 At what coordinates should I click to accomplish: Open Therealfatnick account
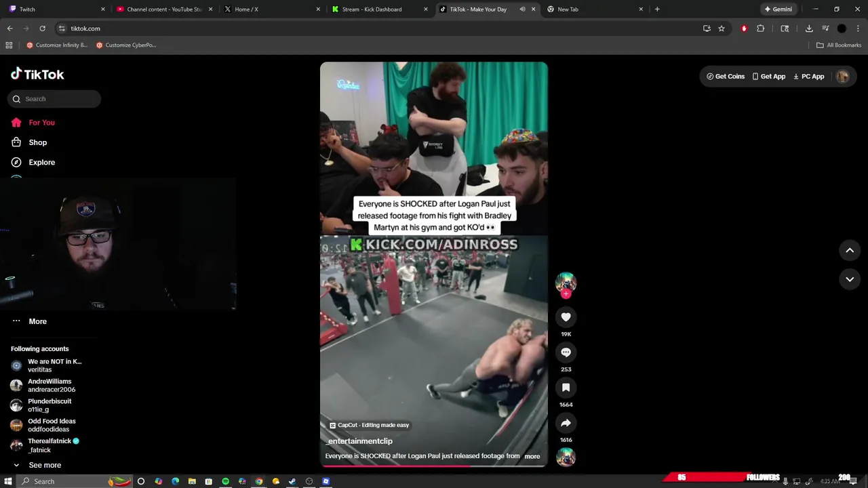pyautogui.click(x=45, y=445)
